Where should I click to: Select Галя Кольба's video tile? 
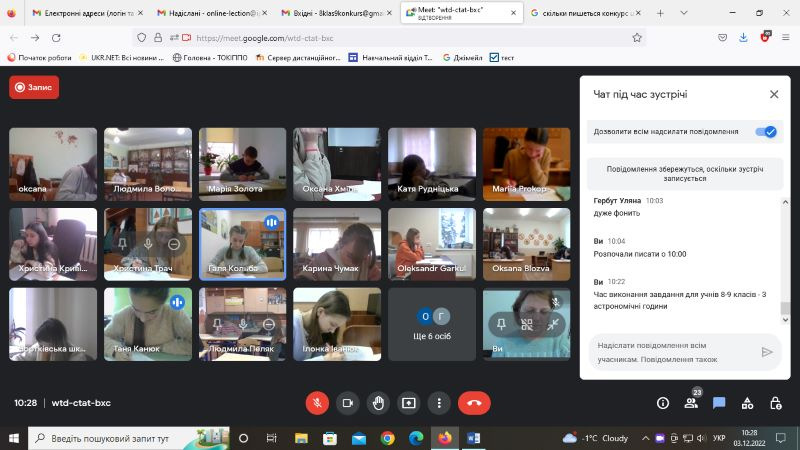point(242,244)
